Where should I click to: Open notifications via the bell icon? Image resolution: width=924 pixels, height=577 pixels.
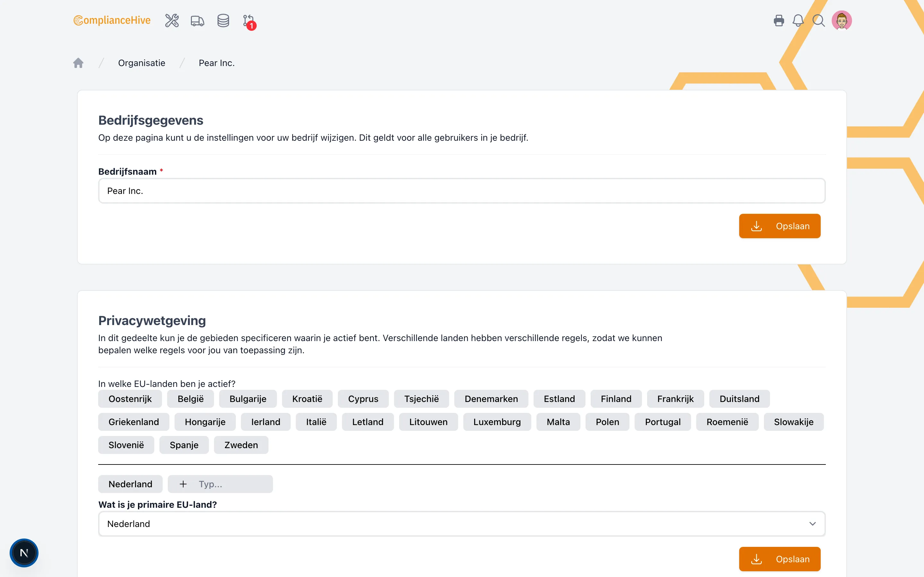click(798, 21)
